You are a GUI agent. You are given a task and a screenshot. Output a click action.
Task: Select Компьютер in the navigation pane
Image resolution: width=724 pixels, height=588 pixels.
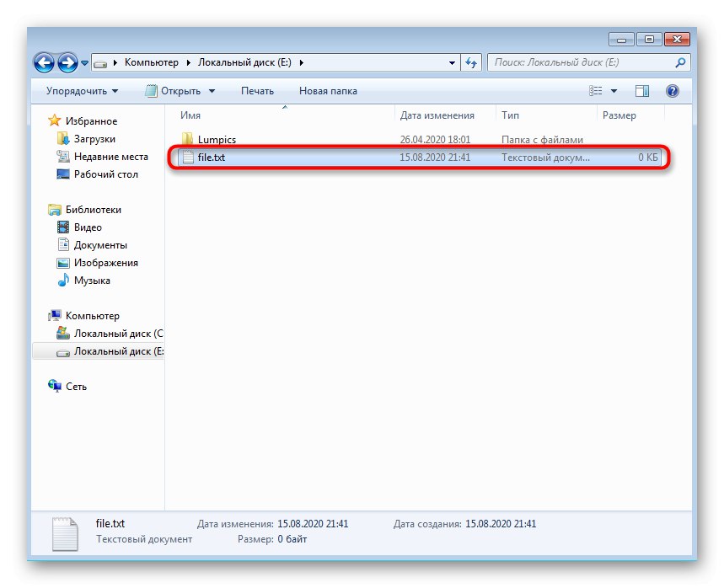pos(93,316)
